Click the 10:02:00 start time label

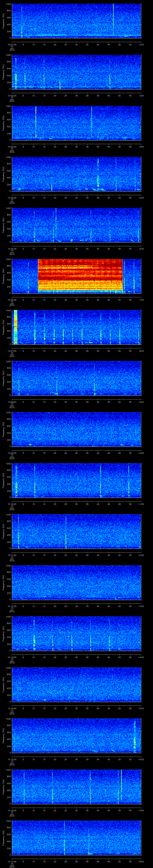click(12, 96)
